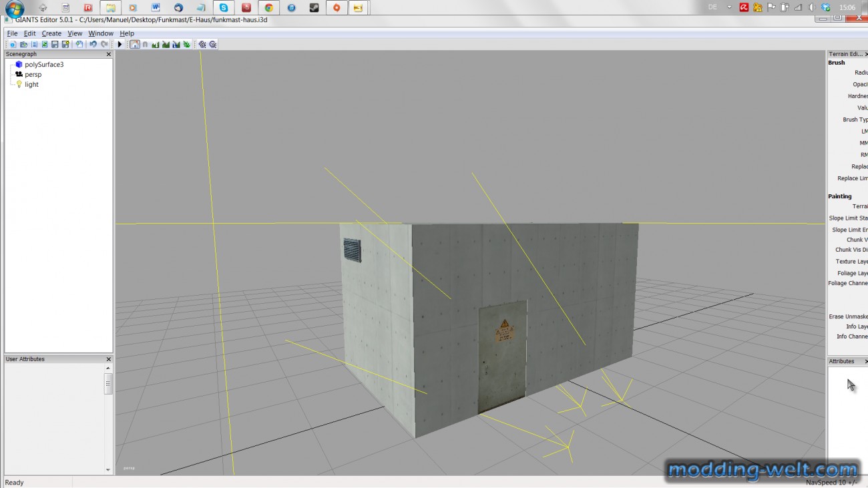
Task: Click the page icon after the save icons
Action: coord(79,45)
